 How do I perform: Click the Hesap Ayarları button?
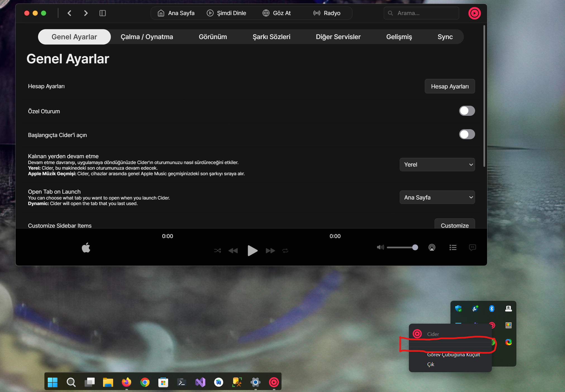click(x=450, y=86)
